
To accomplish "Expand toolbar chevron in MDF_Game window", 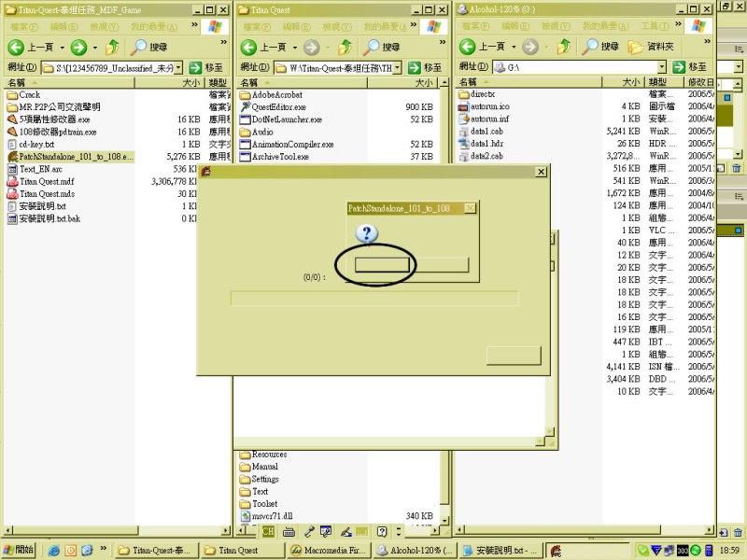I will (x=223, y=42).
